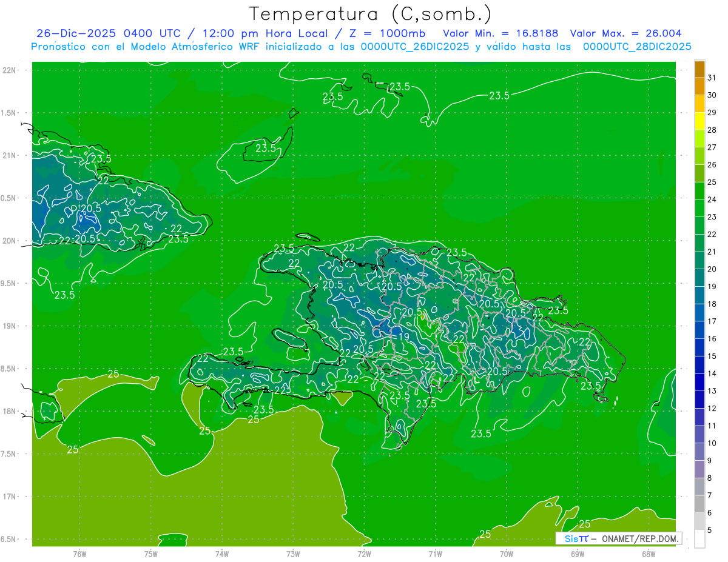
Task: Click the '70W' longitude axis label
Action: pos(507,554)
